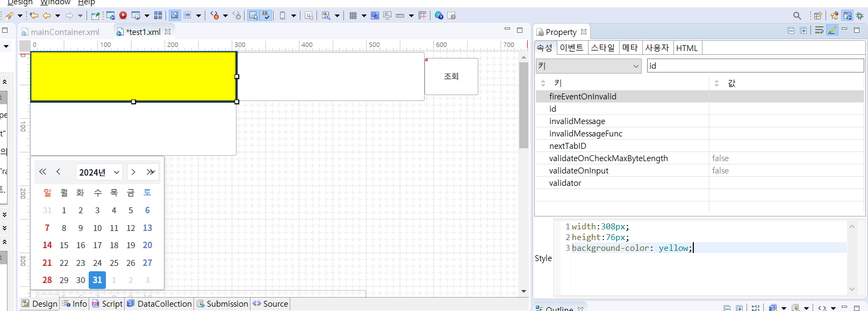This screenshot has width=868, height=311.
Task: Click expand all icon in Property panel
Action: point(804,31)
